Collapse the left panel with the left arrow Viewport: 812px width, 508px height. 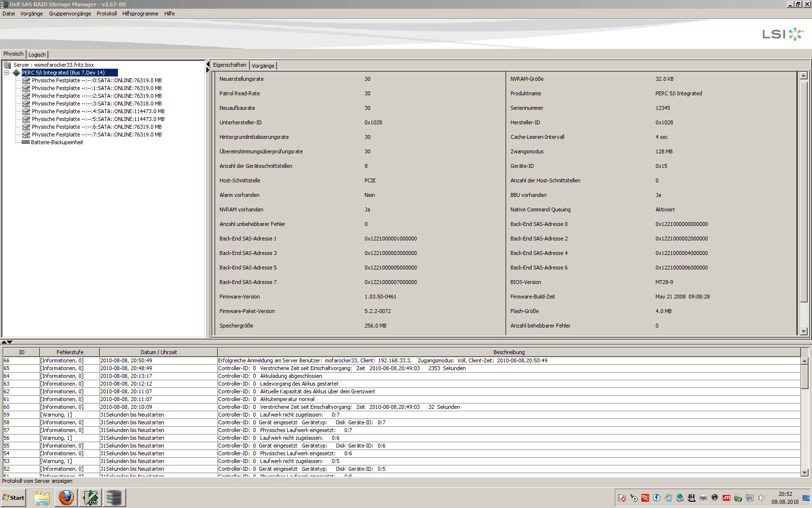[x=208, y=64]
